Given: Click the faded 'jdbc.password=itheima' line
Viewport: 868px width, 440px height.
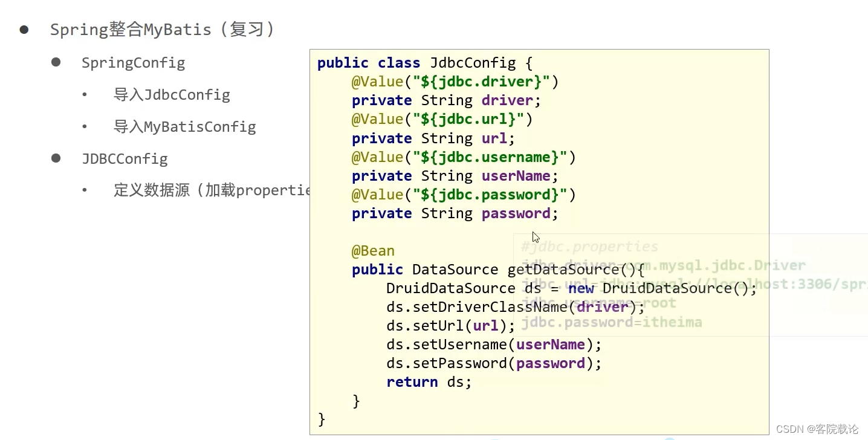Looking at the screenshot, I should [612, 322].
